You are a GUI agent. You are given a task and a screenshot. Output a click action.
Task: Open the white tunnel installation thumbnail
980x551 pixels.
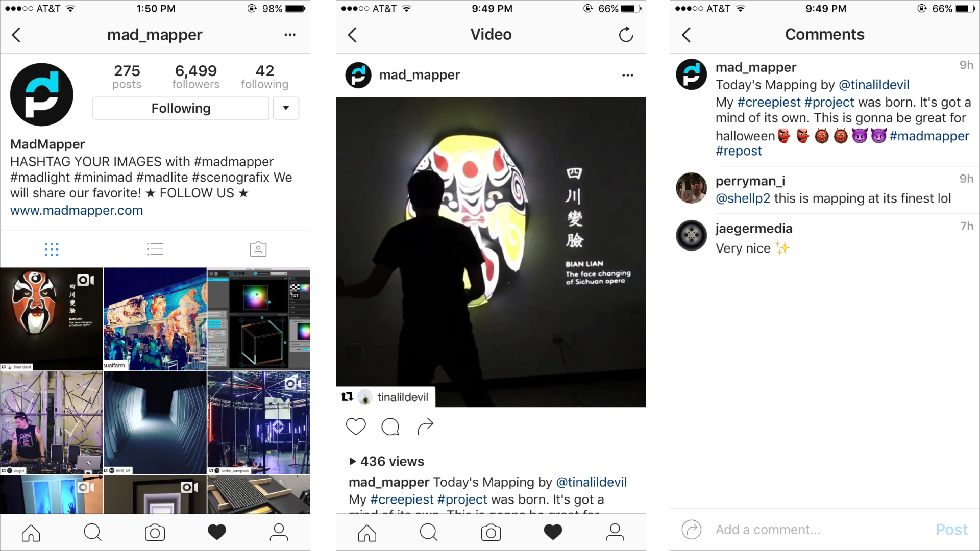[x=155, y=422]
